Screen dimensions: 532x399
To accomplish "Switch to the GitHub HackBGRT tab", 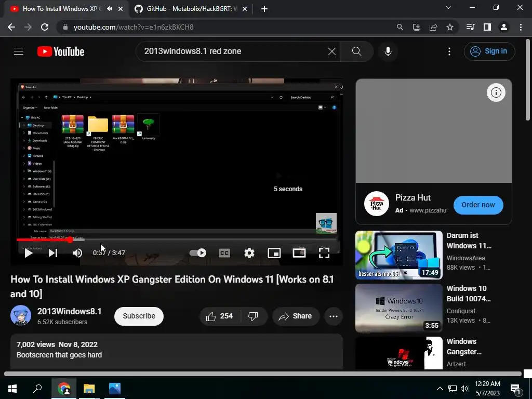I will point(191,9).
